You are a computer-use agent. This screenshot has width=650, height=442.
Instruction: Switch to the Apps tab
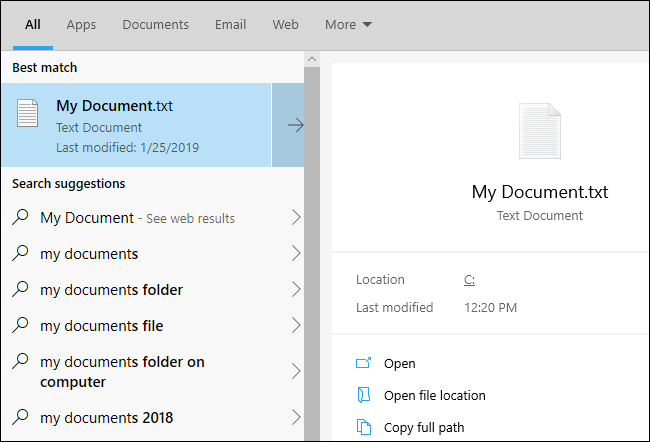[x=81, y=24]
